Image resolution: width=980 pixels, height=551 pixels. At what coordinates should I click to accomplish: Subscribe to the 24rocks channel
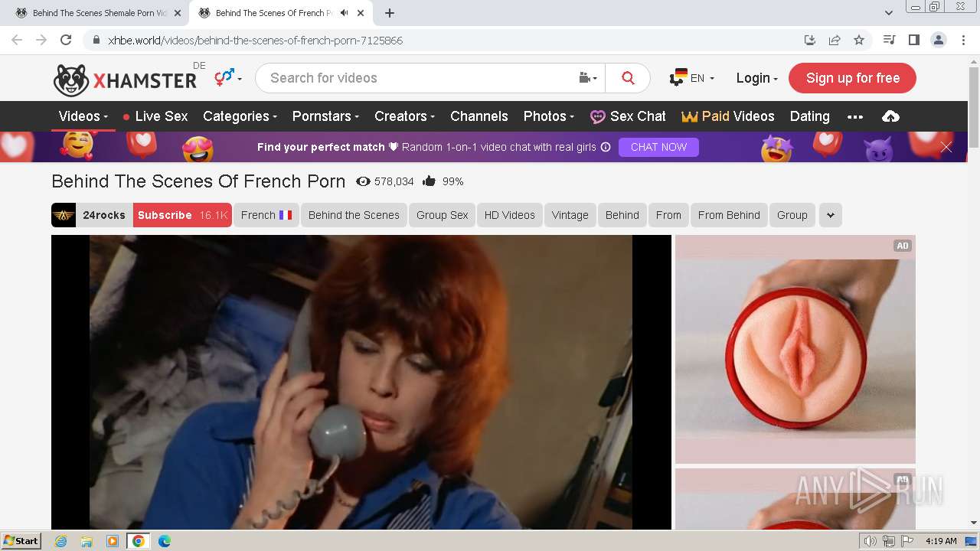pos(182,215)
